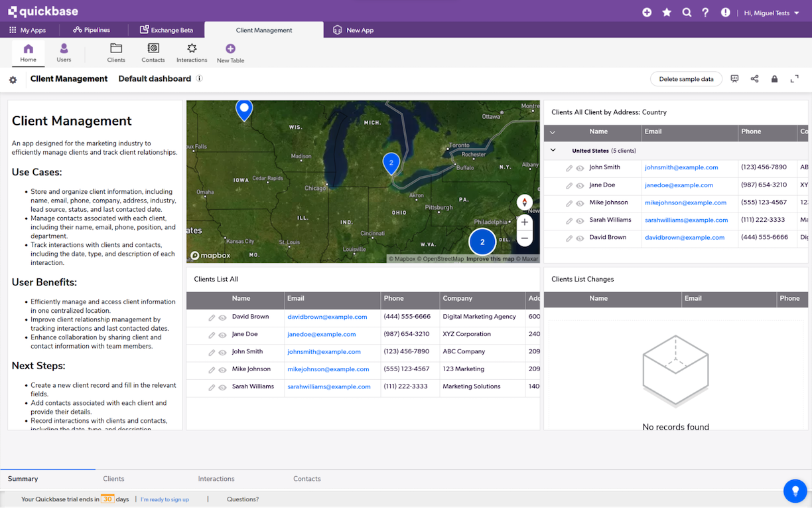Image resolution: width=812 pixels, height=508 pixels.
Task: View John Smith record in country report
Action: point(580,169)
